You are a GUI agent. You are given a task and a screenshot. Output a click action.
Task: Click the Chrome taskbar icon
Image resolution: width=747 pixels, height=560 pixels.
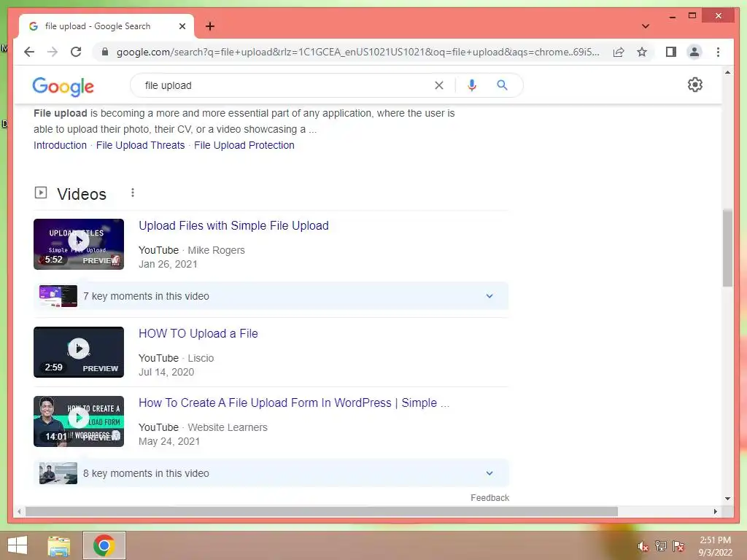click(x=104, y=545)
